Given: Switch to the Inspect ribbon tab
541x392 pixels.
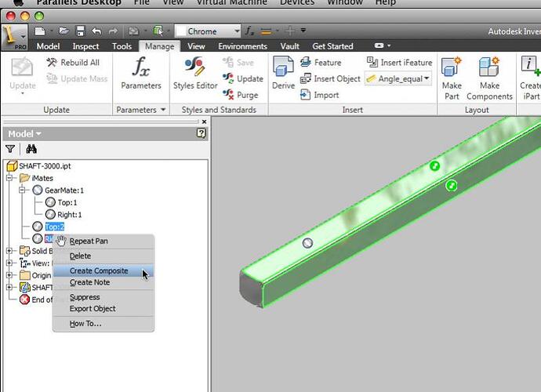Looking at the screenshot, I should tap(85, 46).
